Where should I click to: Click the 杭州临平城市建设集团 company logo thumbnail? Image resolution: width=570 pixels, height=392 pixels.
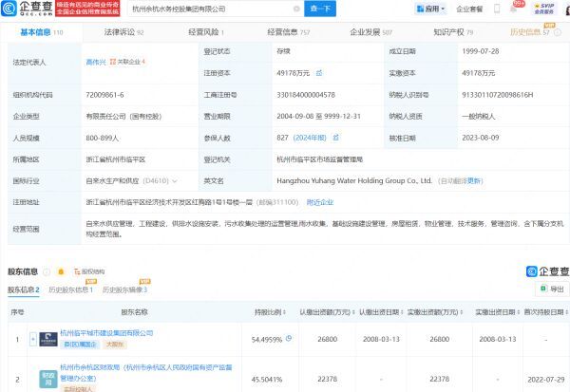(48, 339)
